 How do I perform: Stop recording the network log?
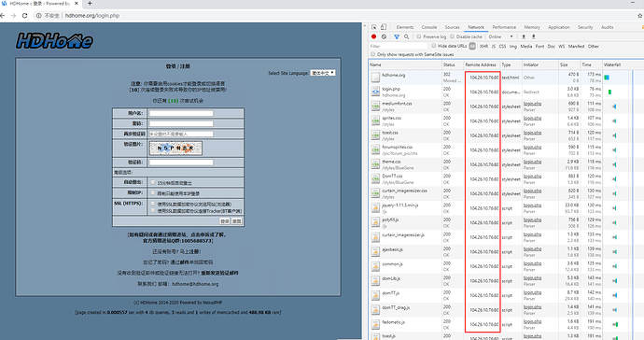point(373,36)
